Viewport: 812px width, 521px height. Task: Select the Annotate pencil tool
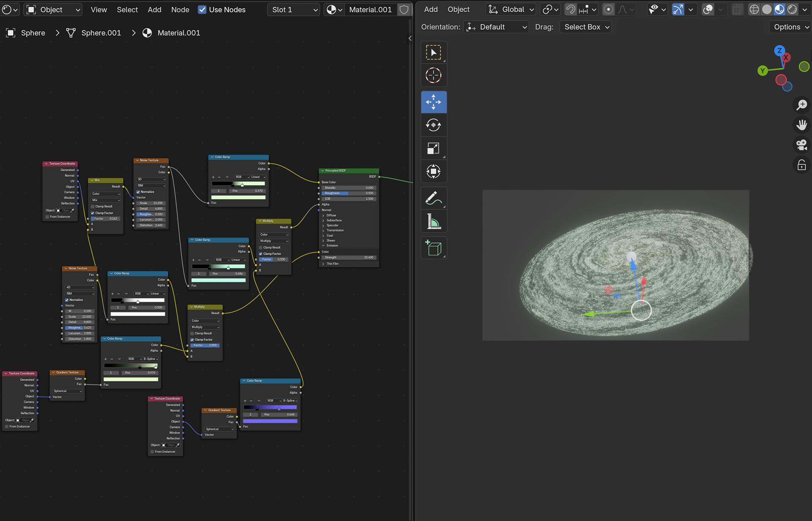pos(433,198)
